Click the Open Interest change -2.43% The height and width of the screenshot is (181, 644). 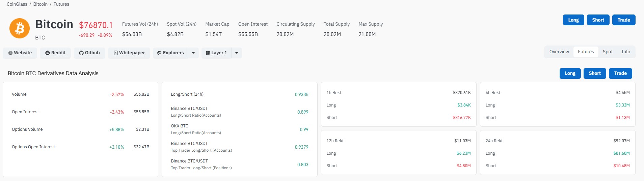point(117,112)
